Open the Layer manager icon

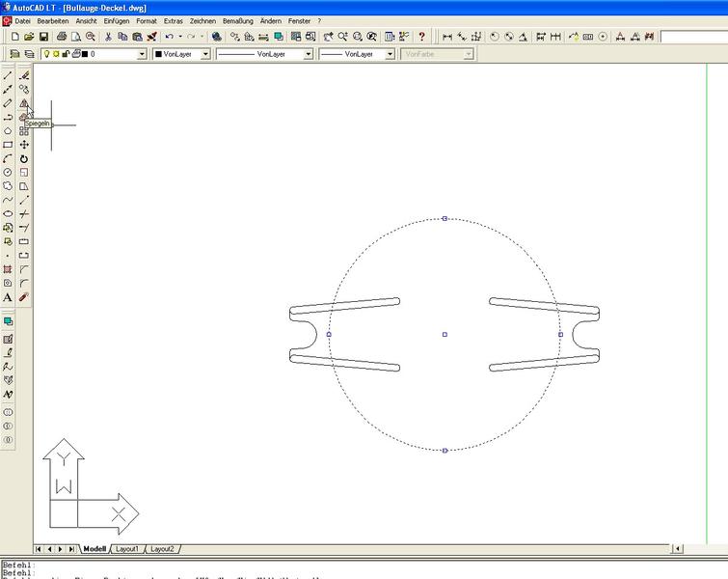point(29,54)
